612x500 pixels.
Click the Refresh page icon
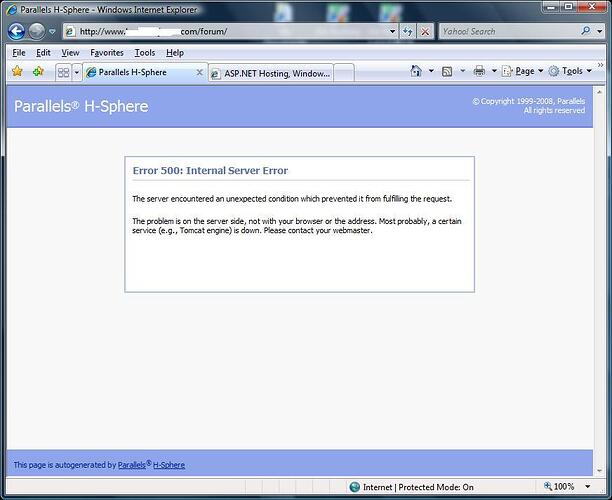click(x=407, y=32)
